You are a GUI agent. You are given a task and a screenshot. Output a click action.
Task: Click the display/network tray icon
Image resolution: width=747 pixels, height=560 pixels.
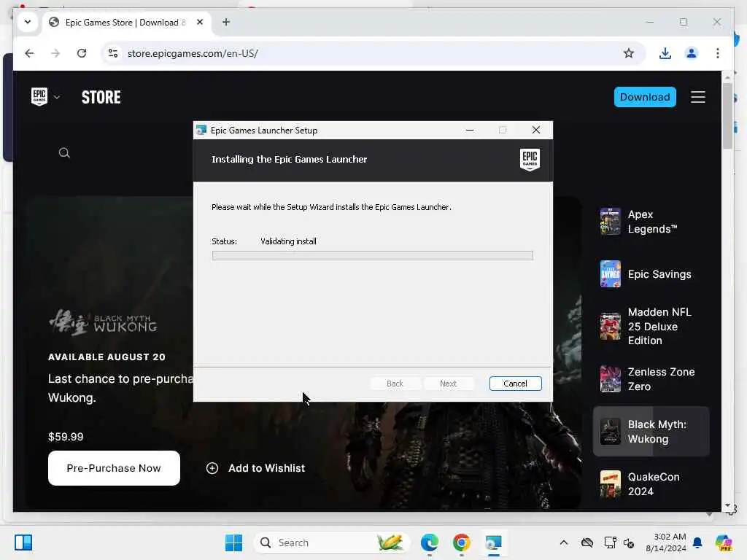pos(610,542)
